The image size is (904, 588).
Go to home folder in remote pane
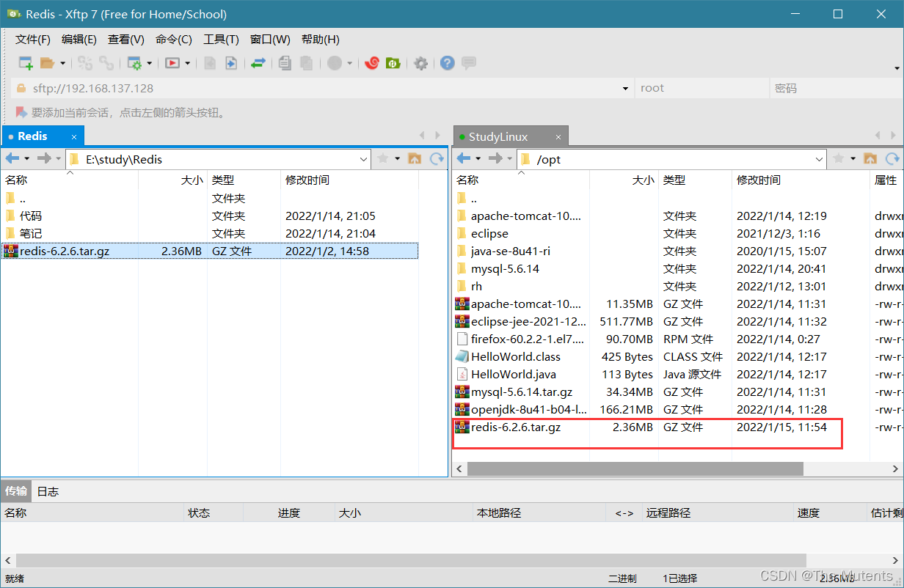coord(870,158)
